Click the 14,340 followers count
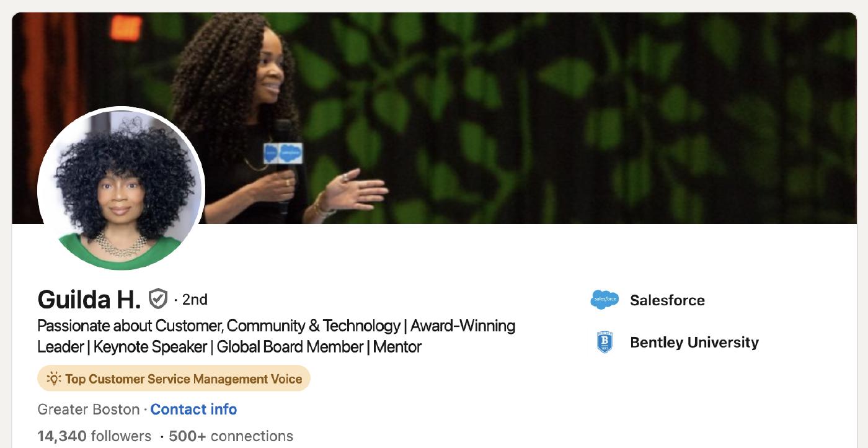This screenshot has height=448, width=868. [x=94, y=436]
